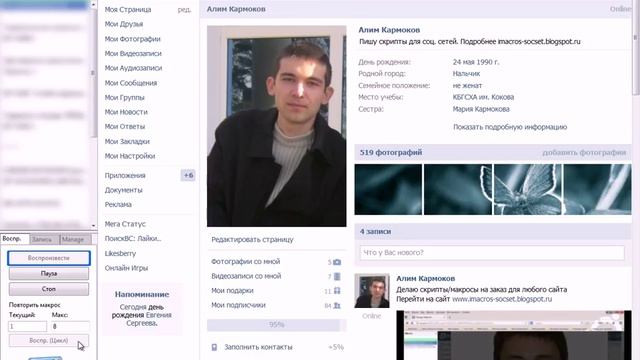The width and height of the screenshot is (640, 360).
Task: Click the phone icon next to Заполнить контакты
Action: tap(214, 347)
